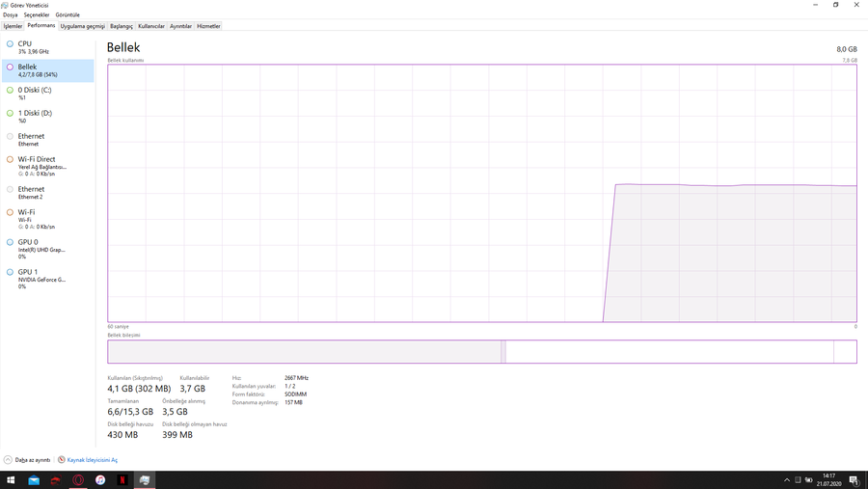The image size is (868, 489).
Task: Open 0 Diski (C:) performance graph
Action: pos(47,94)
